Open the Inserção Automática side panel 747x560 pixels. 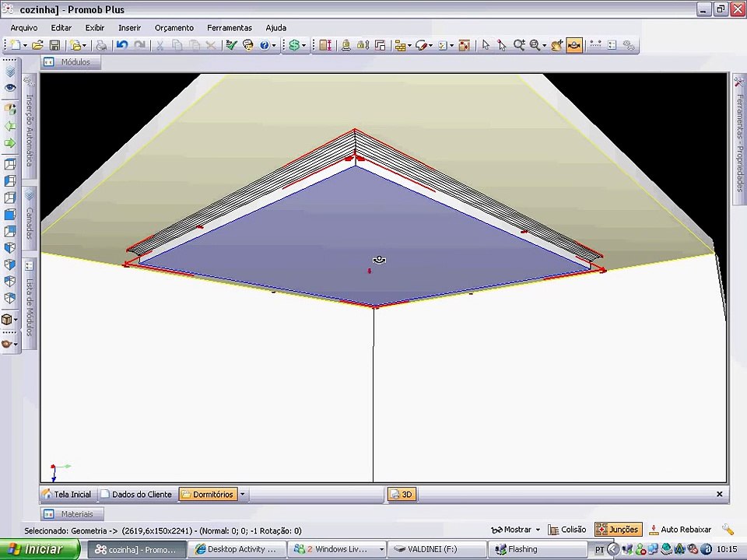30,126
